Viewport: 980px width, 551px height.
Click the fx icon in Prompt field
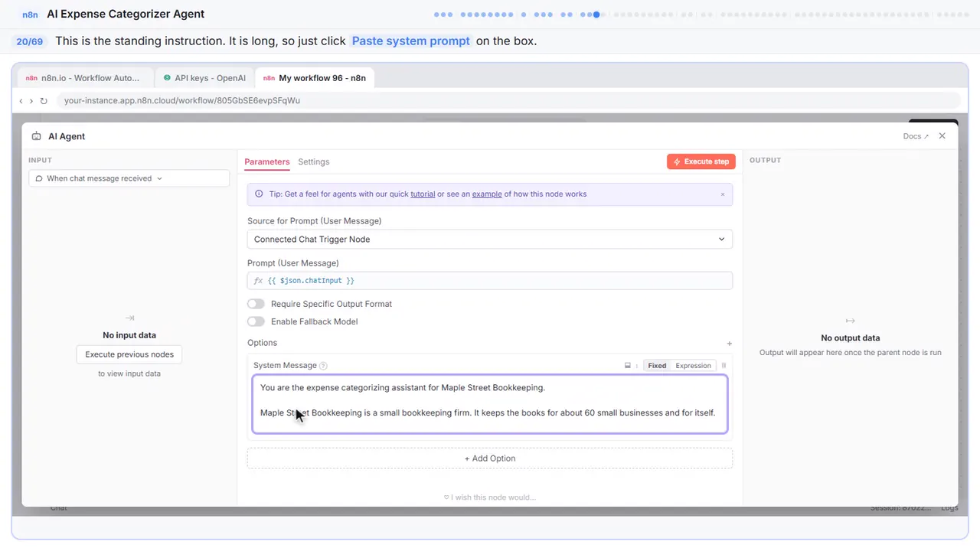pos(258,281)
